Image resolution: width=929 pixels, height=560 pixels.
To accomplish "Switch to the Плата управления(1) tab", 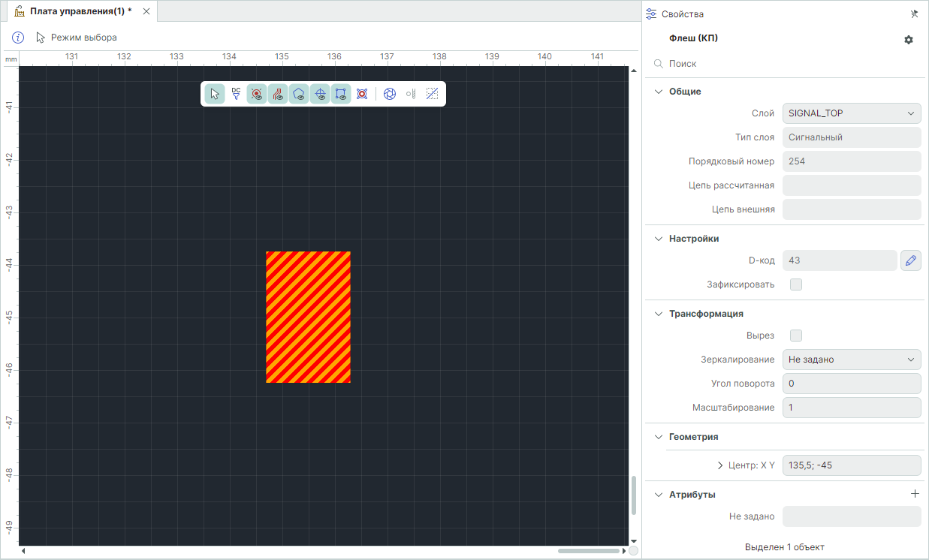I will (x=80, y=11).
